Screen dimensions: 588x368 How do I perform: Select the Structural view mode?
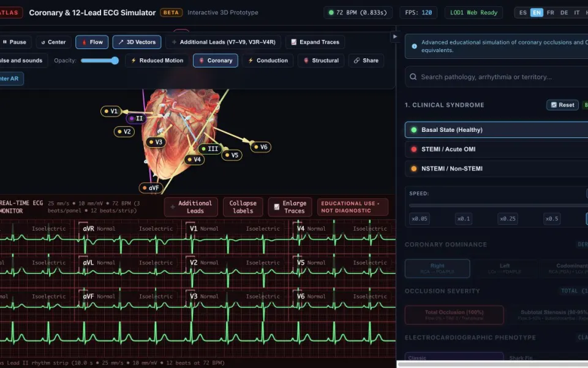321,61
